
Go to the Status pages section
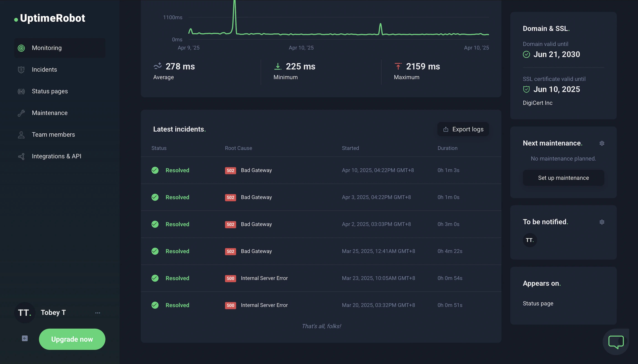pos(50,92)
